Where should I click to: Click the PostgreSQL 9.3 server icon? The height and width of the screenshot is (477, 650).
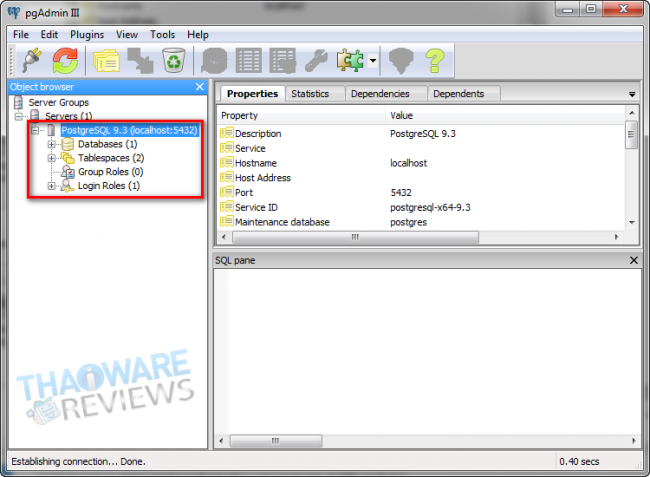(51, 130)
